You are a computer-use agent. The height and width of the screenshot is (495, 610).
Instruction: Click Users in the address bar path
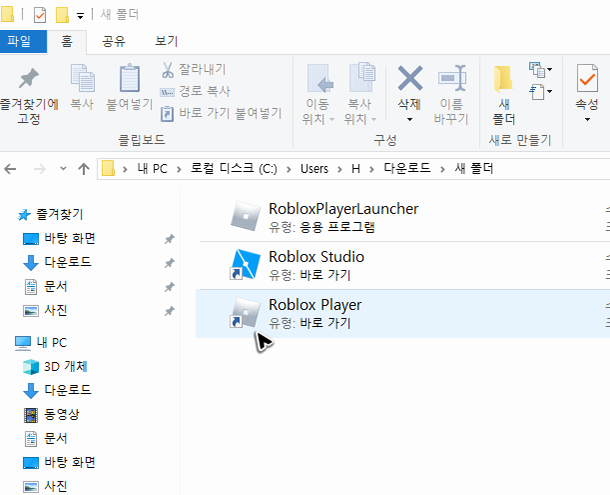[314, 169]
